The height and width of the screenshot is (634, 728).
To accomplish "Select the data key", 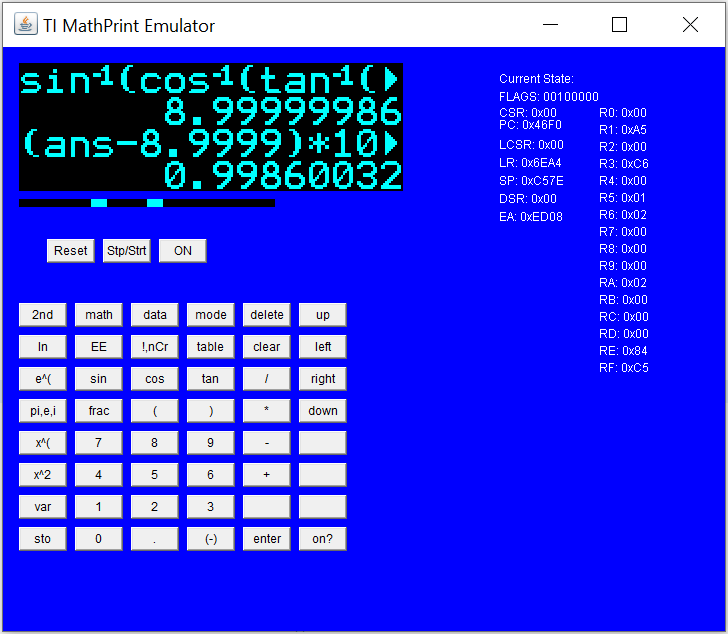I will [x=155, y=315].
